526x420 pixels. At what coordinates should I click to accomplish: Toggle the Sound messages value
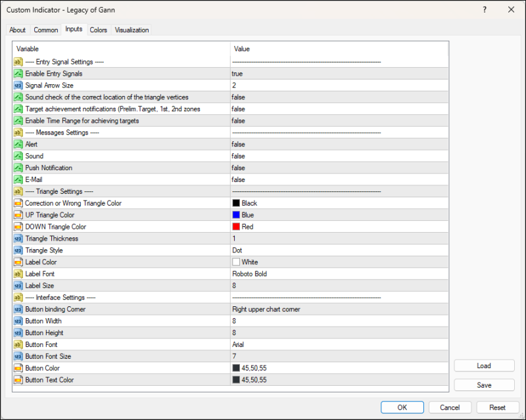238,156
